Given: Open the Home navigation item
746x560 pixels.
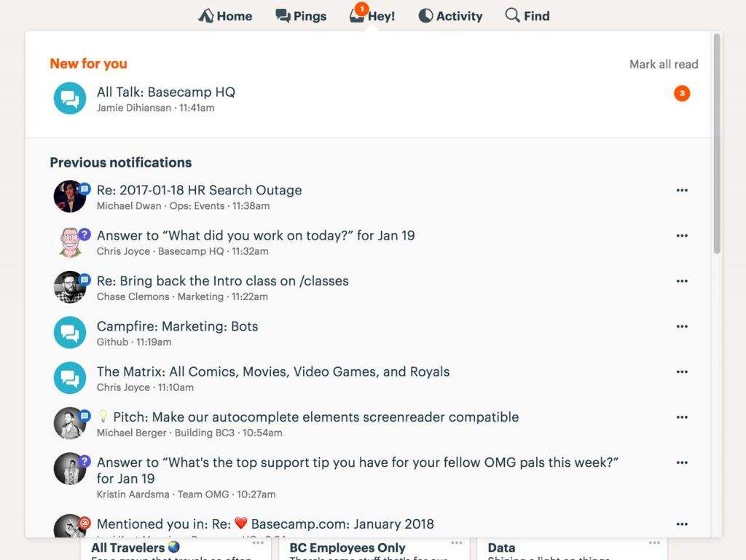Looking at the screenshot, I should point(225,16).
